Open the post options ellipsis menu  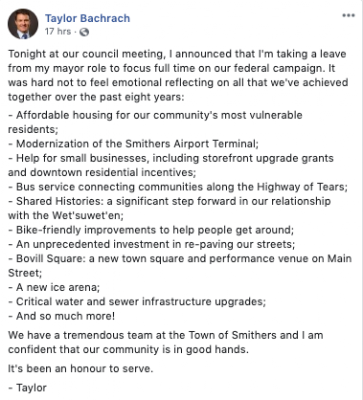point(348,16)
